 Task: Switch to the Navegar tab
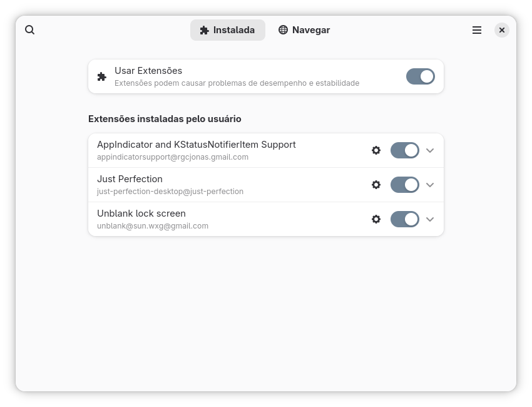pyautogui.click(x=304, y=30)
